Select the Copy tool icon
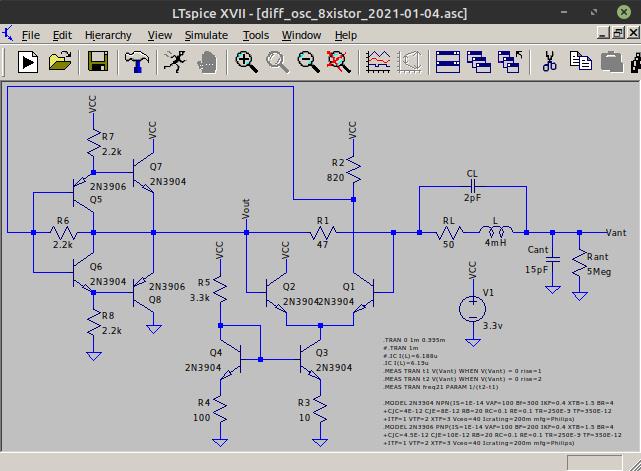 580,61
